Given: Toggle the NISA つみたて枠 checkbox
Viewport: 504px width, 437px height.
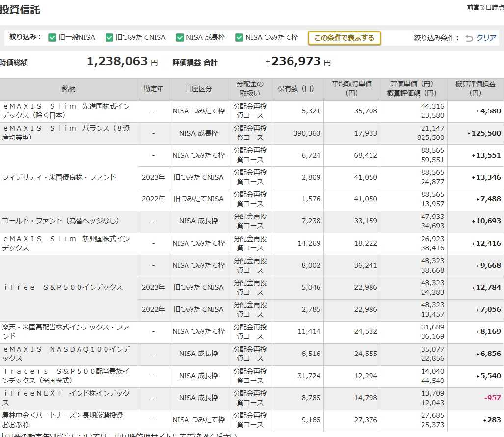Looking at the screenshot, I should (239, 38).
